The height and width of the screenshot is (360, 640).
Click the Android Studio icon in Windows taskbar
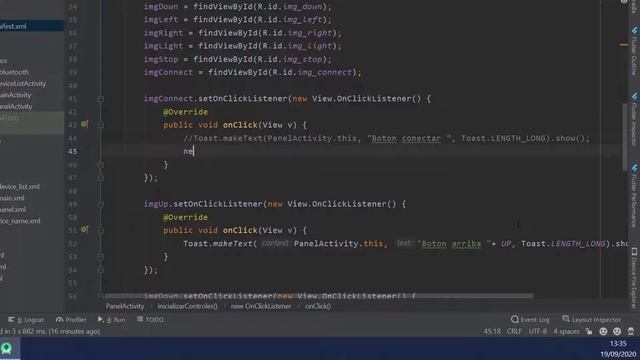point(7,349)
